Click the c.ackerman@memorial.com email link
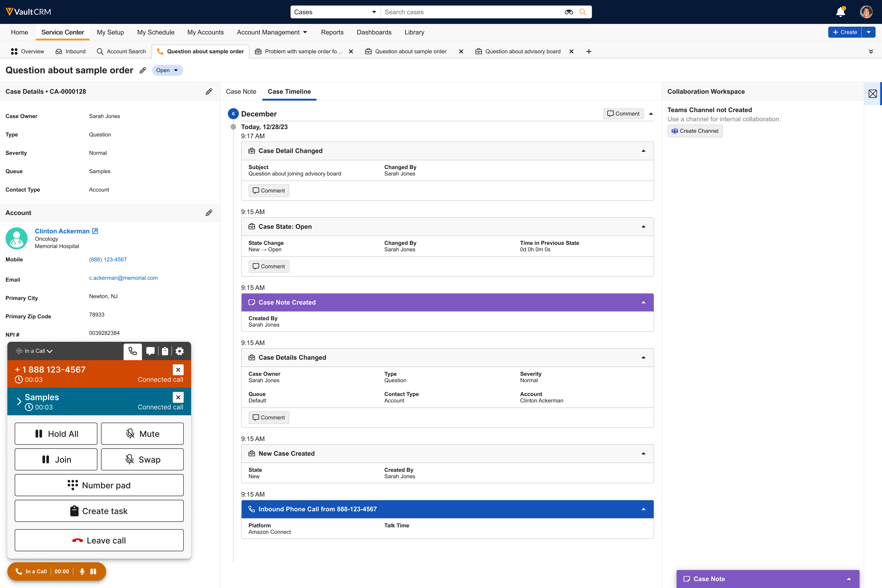Screen dimensions: 882x588 point(123,278)
